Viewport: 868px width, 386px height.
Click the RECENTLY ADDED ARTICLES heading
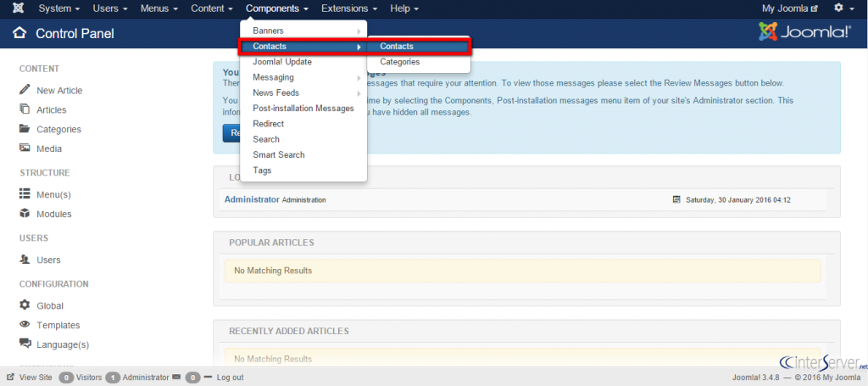(289, 331)
